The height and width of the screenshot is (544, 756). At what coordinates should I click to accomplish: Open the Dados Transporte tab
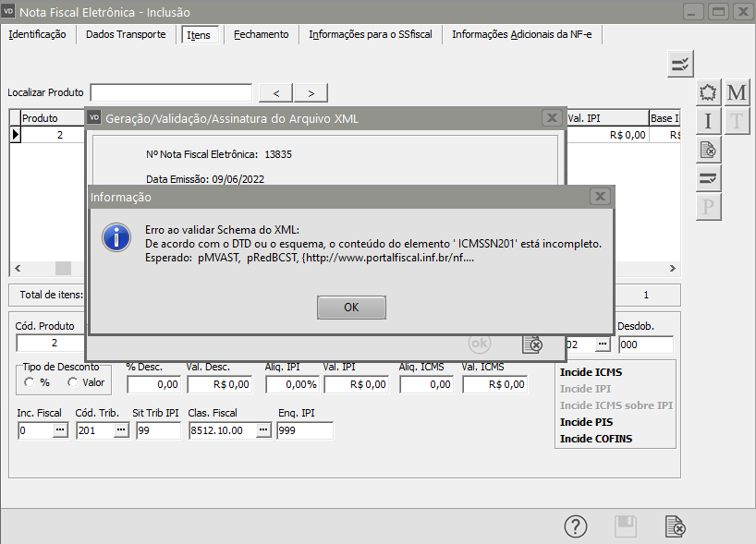pyautogui.click(x=126, y=34)
